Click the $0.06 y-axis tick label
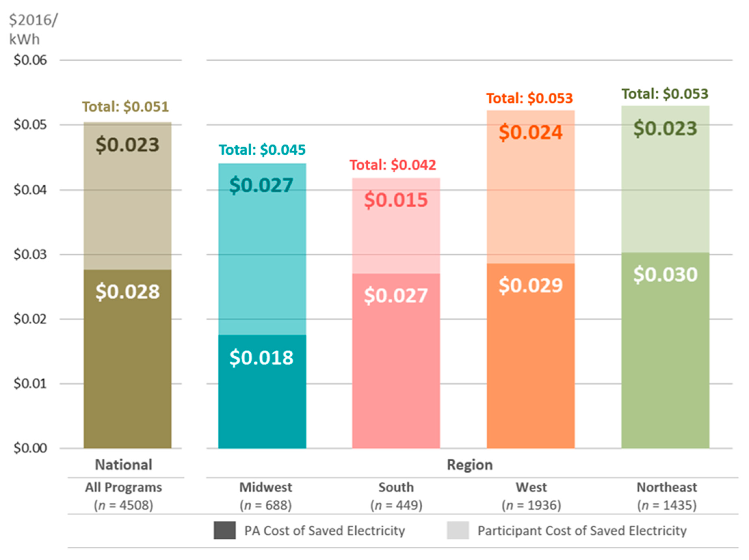This screenshot has width=749, height=560. coord(30,60)
